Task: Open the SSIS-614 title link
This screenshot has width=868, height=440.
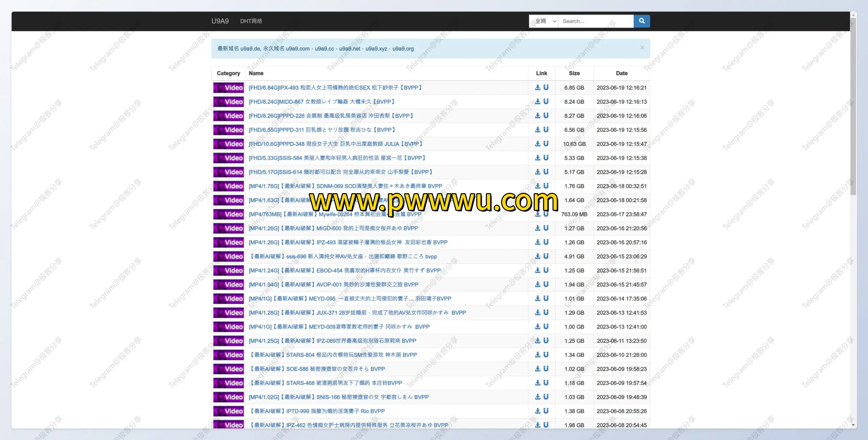Action: (x=341, y=172)
